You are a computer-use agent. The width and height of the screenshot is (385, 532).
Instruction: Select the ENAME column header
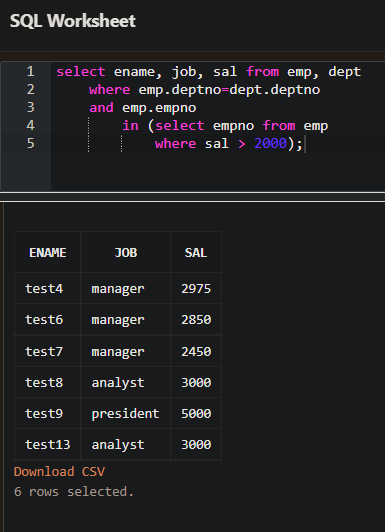coord(47,252)
